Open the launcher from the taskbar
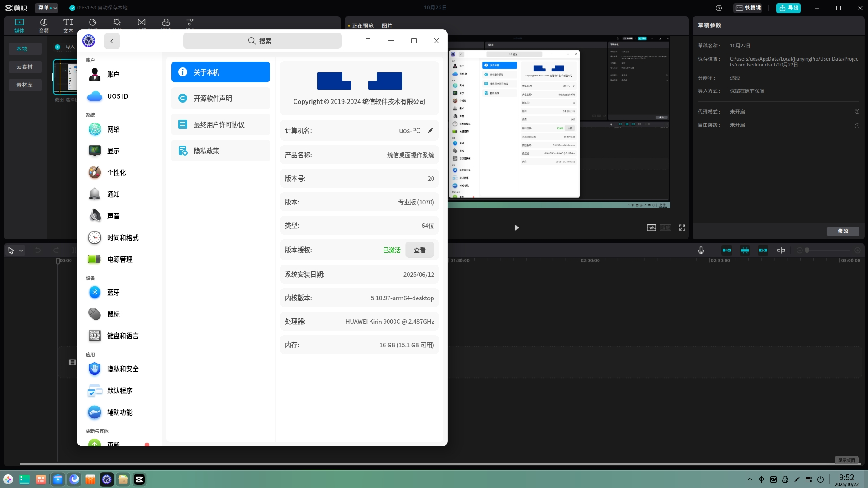Viewport: 868px width, 488px height. click(8, 479)
